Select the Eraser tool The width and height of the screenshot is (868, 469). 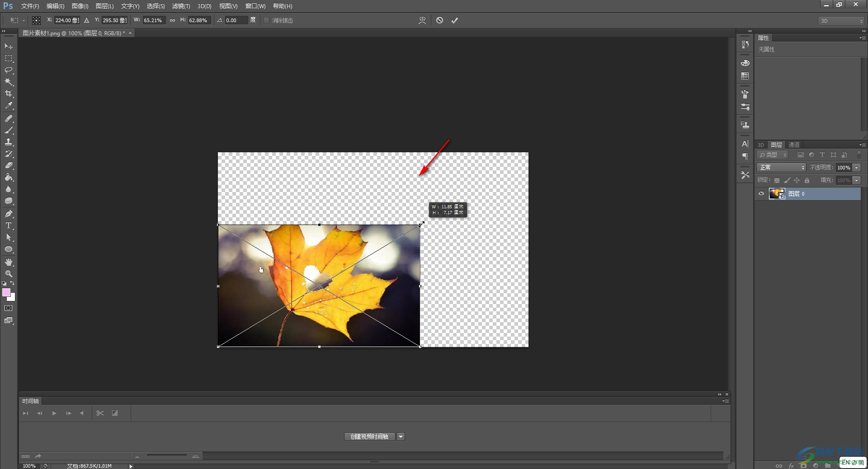click(x=9, y=165)
